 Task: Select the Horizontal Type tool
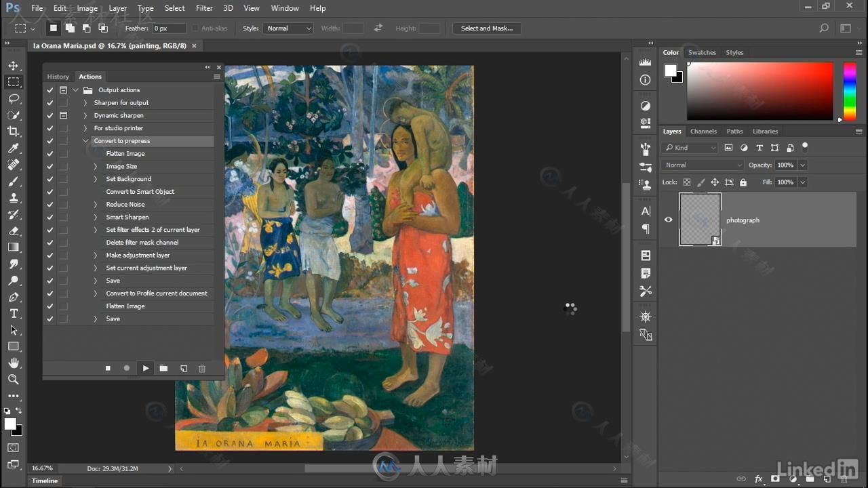tap(13, 314)
